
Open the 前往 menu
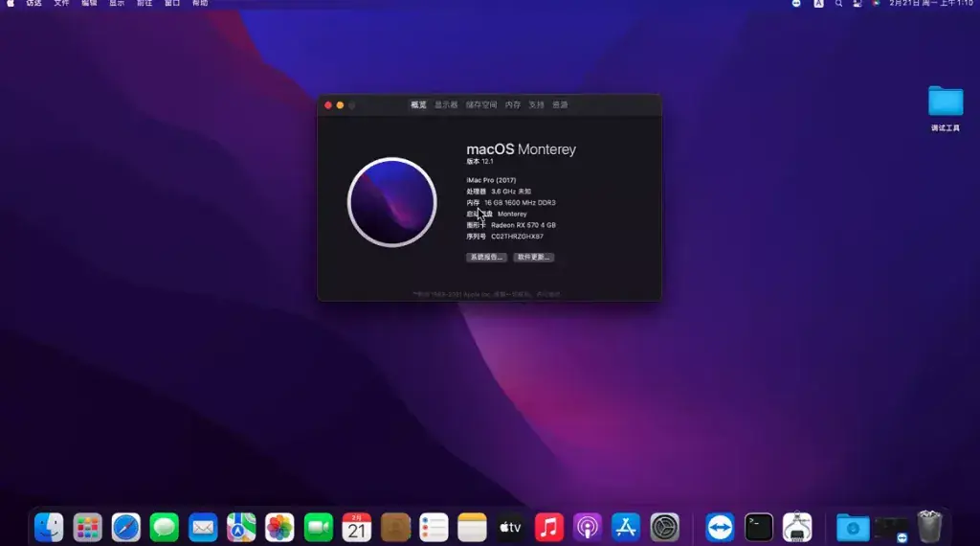(145, 4)
